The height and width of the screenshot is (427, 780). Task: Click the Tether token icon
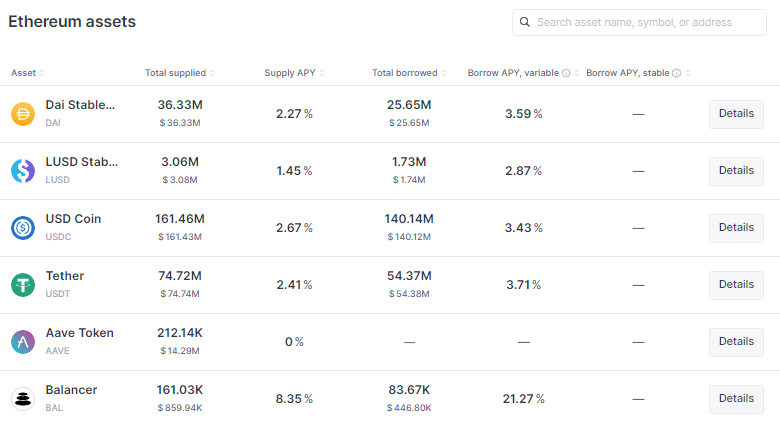[23, 285]
